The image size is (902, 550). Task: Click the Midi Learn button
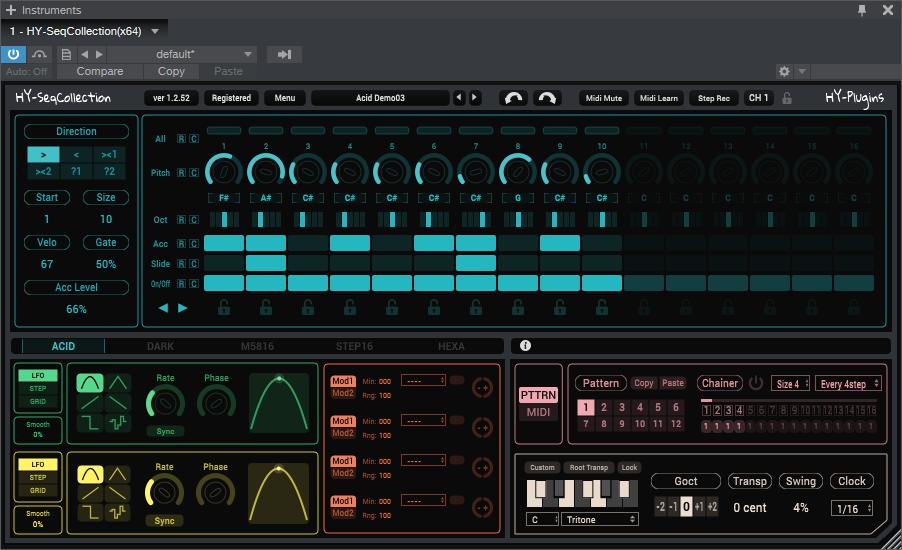(659, 98)
